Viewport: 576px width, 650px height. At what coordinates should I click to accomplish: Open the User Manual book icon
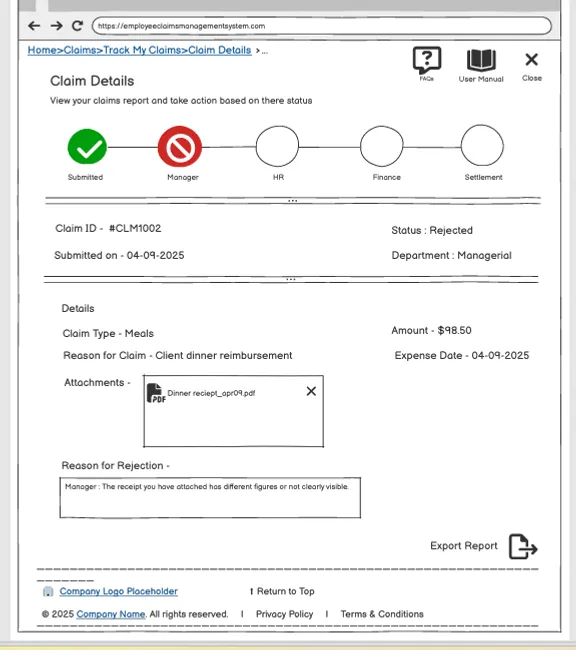pyautogui.click(x=481, y=61)
